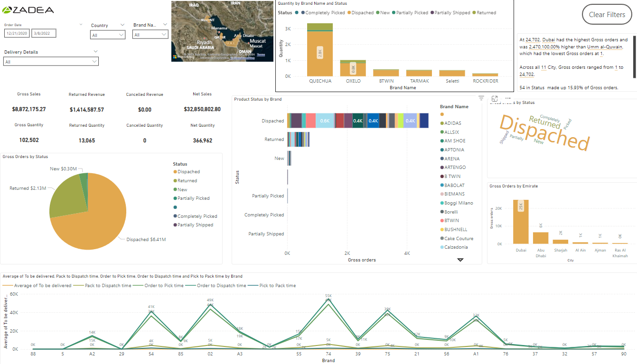Select Completely Picked in pie chart legend
The width and height of the screenshot is (637, 364).
(195, 216)
